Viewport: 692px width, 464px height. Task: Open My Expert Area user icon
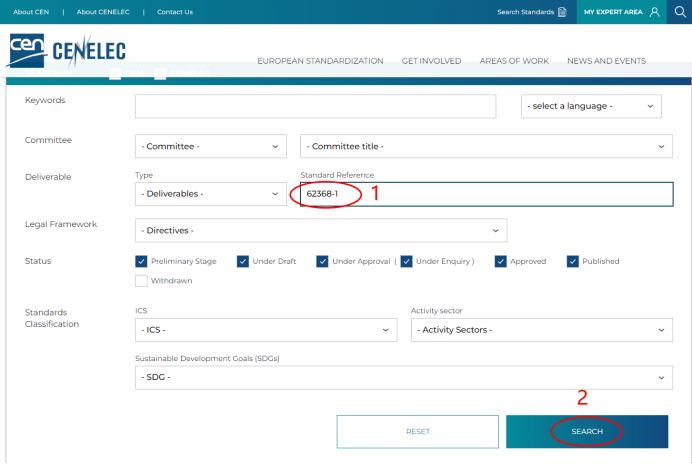[654, 12]
